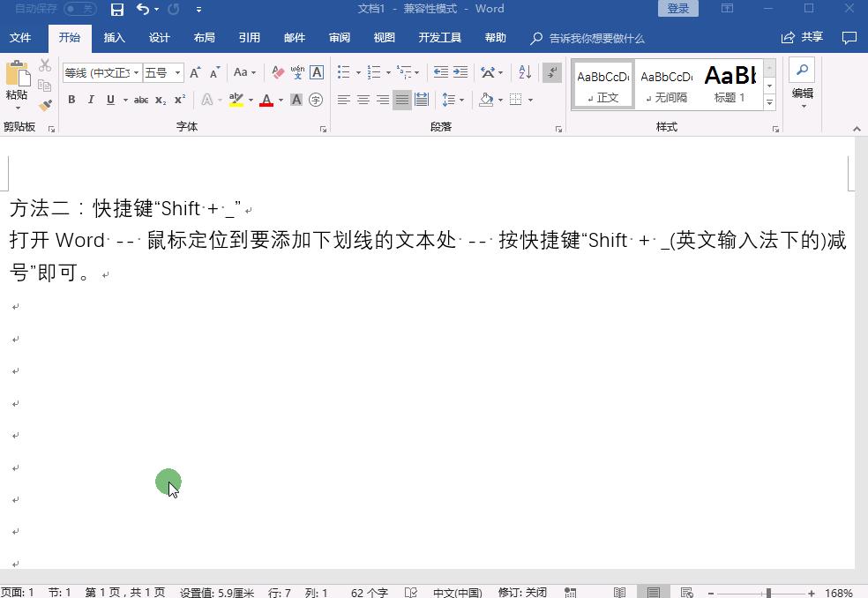
Task: Click the subscript X₂ icon
Action: [x=160, y=100]
